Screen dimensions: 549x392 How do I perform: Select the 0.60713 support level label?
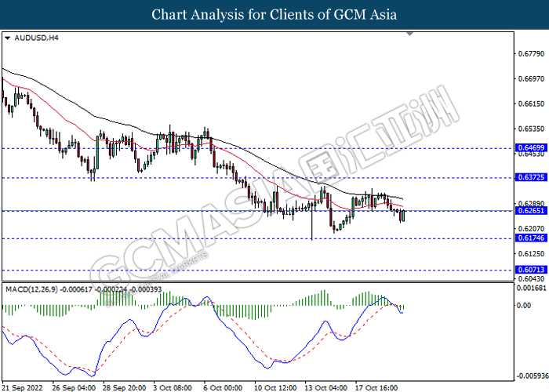(531, 270)
